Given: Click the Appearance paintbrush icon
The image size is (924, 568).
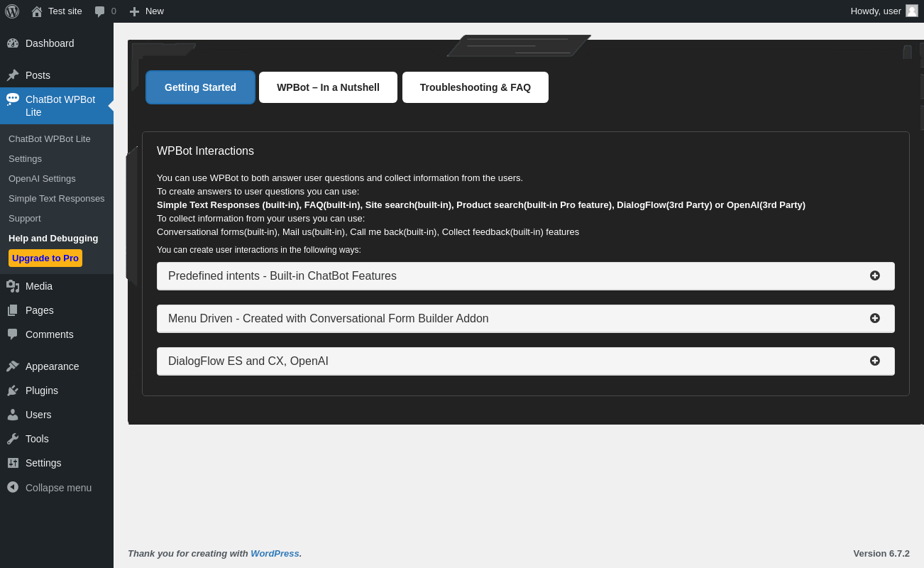Looking at the screenshot, I should pyautogui.click(x=13, y=366).
